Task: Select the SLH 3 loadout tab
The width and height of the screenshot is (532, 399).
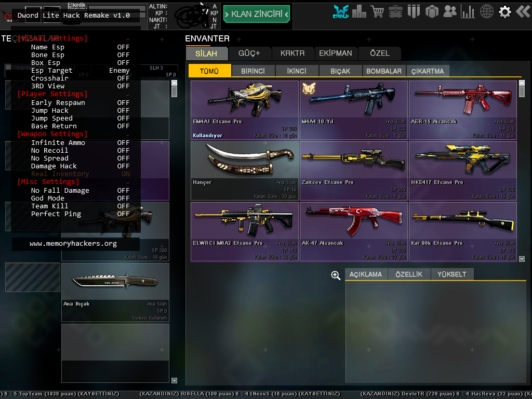Action: point(156,71)
